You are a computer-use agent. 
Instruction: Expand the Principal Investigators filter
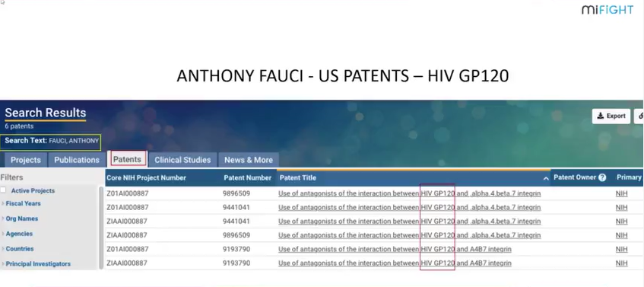pos(38,264)
